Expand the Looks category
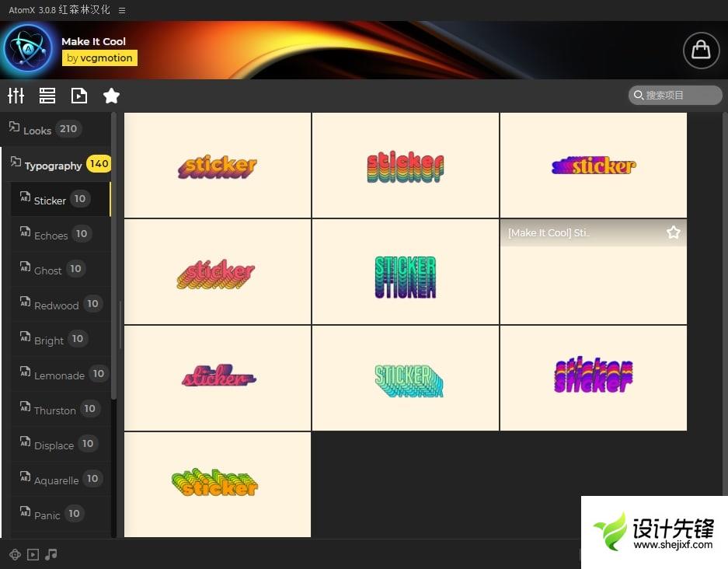 click(37, 130)
